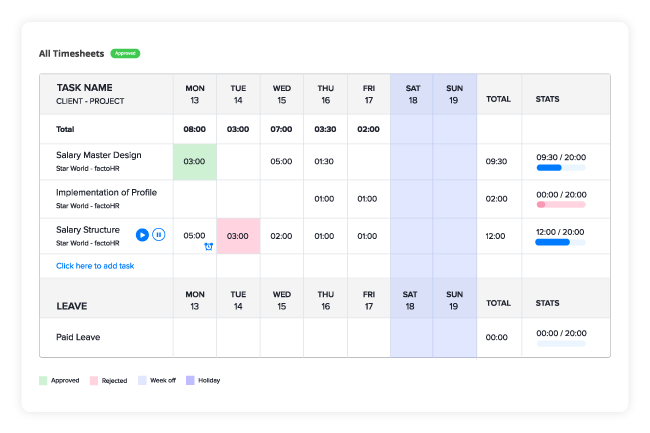Select Friday 01:00 for Implementation of Profile
Viewport: 650px width, 433px height.
click(367, 199)
